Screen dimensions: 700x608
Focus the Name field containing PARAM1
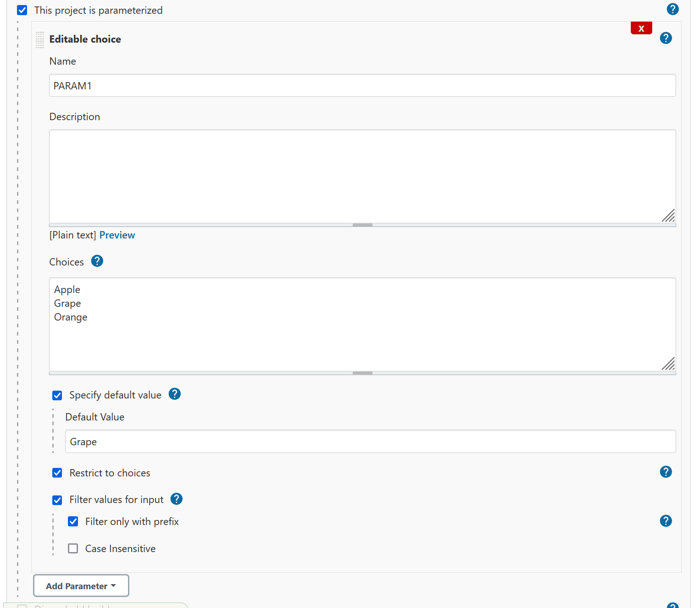click(x=362, y=85)
